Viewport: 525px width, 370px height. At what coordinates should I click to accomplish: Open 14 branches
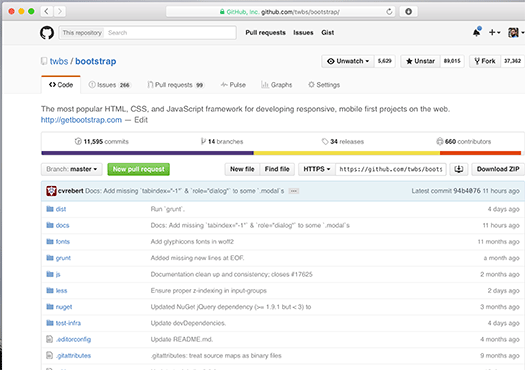point(222,141)
